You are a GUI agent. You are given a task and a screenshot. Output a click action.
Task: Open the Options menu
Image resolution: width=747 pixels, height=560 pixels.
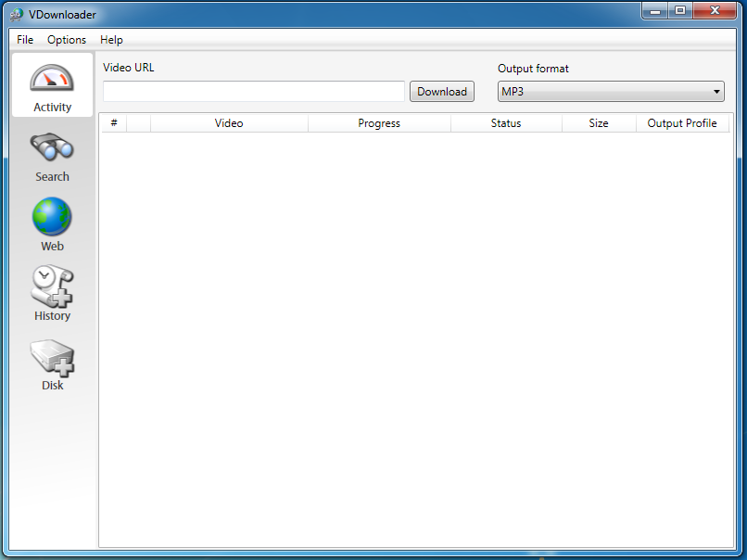point(67,40)
